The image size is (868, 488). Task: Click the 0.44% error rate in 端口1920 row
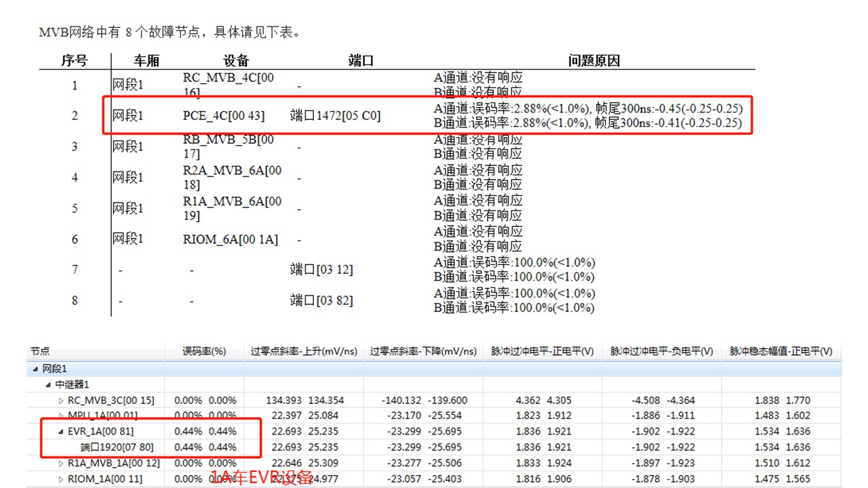[205, 447]
